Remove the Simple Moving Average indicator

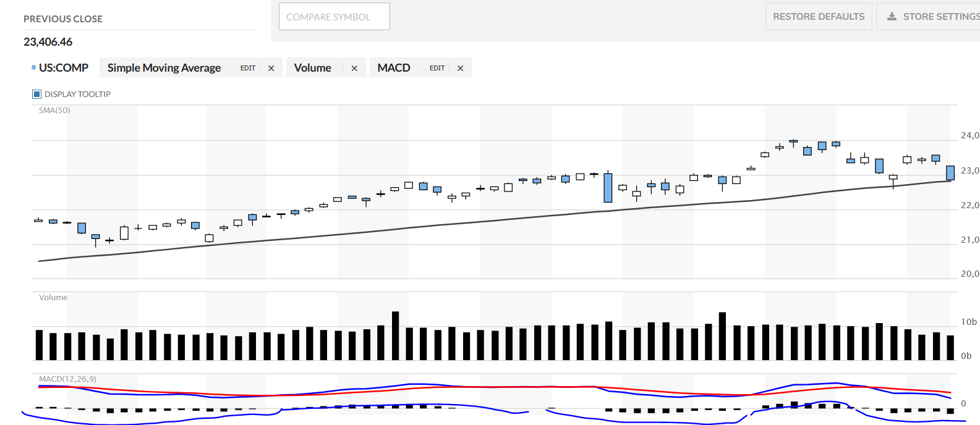[271, 69]
